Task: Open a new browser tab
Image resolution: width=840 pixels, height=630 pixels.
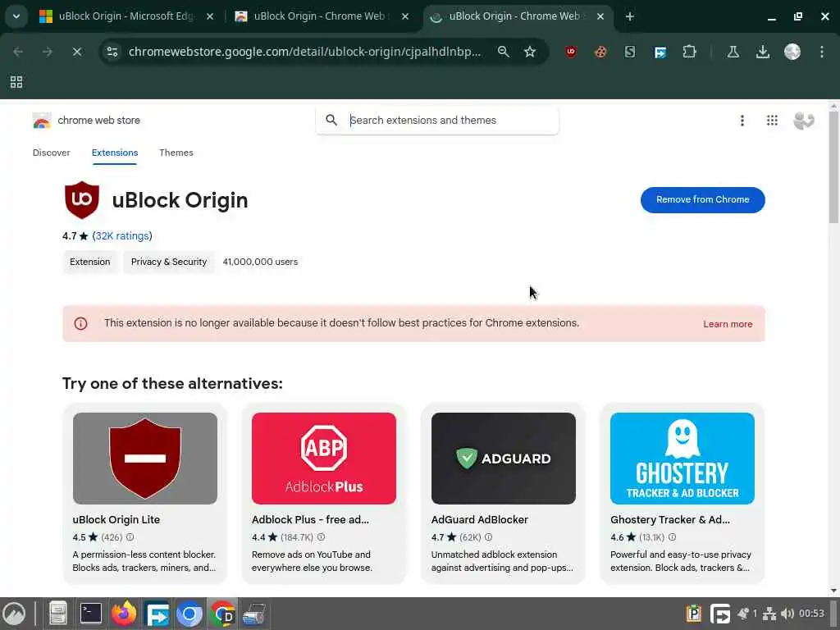Action: click(x=630, y=16)
